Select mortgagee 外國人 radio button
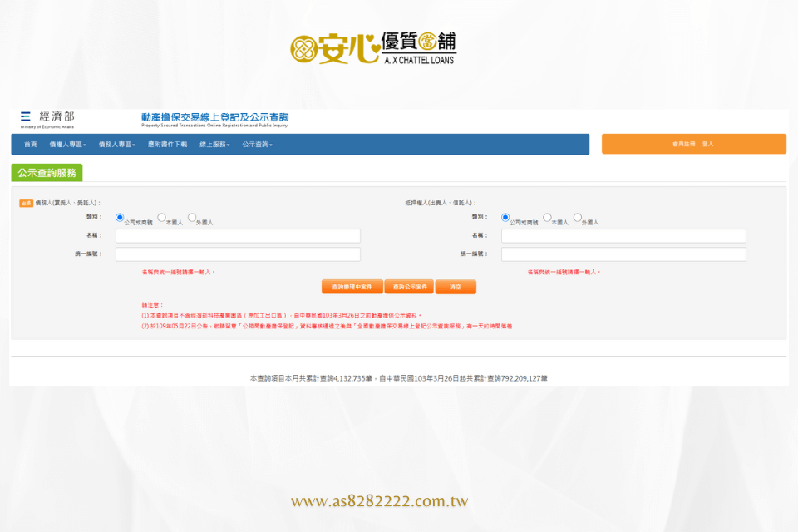The width and height of the screenshot is (798, 532). 578,218
